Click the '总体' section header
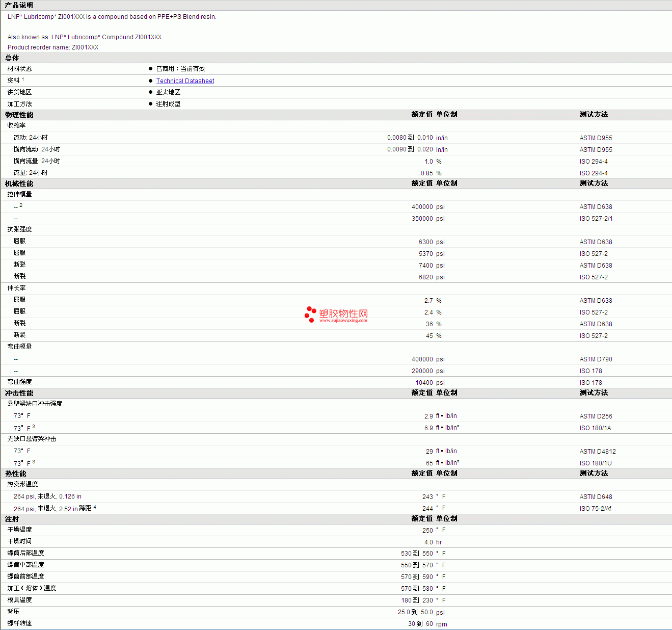This screenshot has height=630, width=672. (12, 58)
